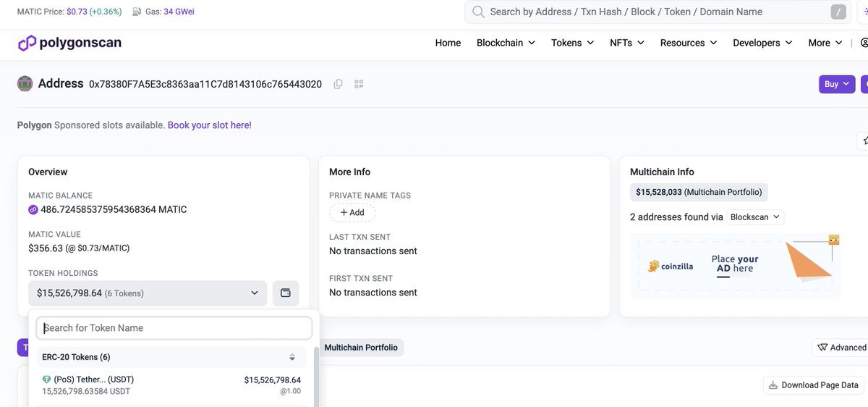Click Download Page Data
The image size is (868, 407).
click(814, 385)
